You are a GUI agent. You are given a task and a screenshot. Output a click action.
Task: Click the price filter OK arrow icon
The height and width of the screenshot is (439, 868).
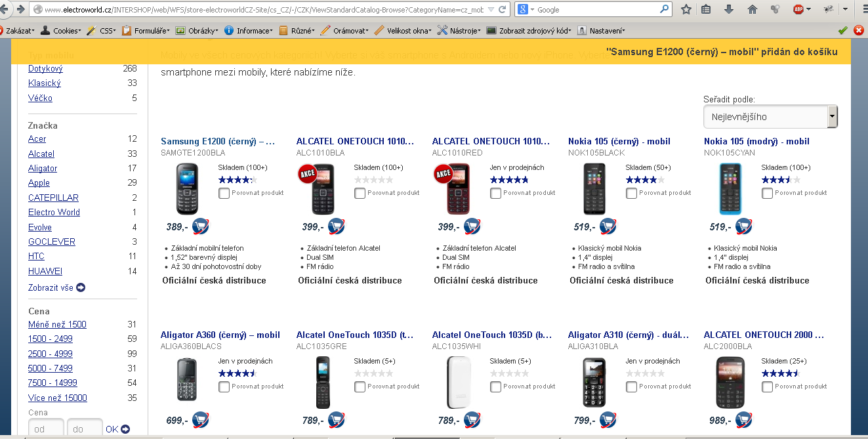click(x=125, y=429)
